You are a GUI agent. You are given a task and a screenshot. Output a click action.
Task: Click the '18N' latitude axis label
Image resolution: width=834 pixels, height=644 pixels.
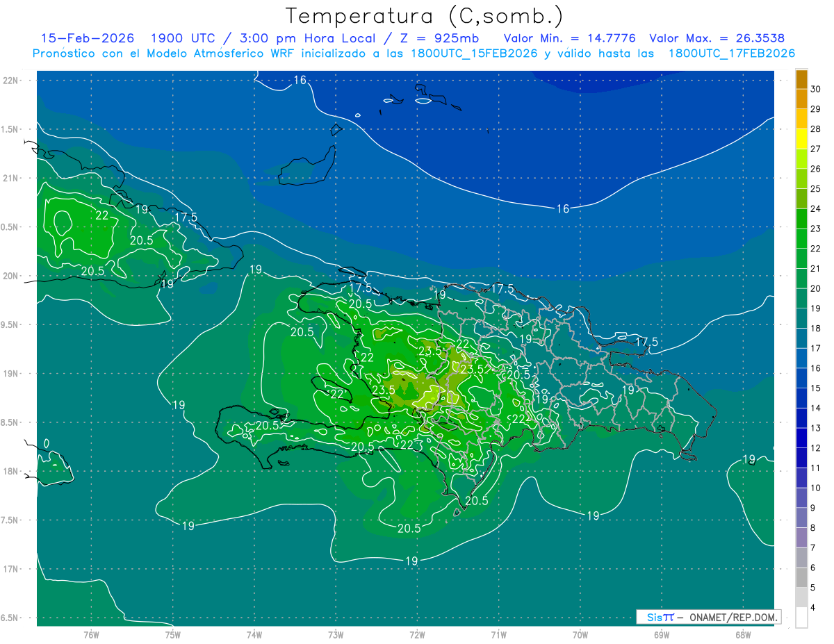click(x=10, y=472)
